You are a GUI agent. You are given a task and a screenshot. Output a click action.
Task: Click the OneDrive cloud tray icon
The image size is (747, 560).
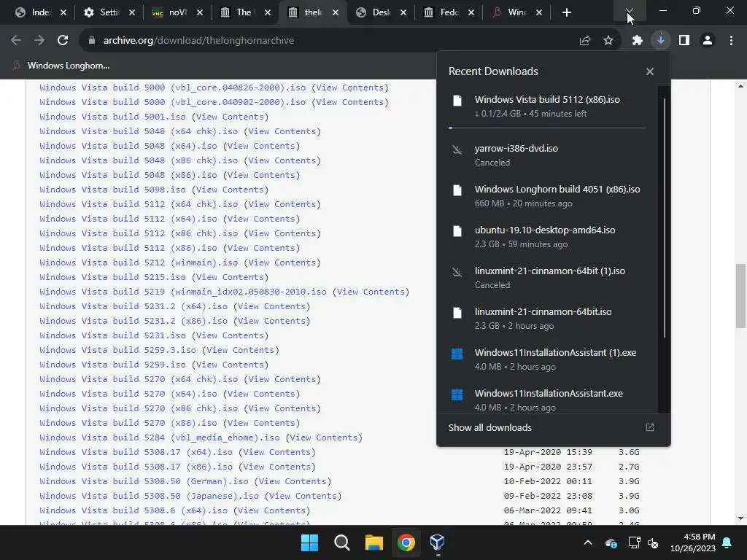611,542
